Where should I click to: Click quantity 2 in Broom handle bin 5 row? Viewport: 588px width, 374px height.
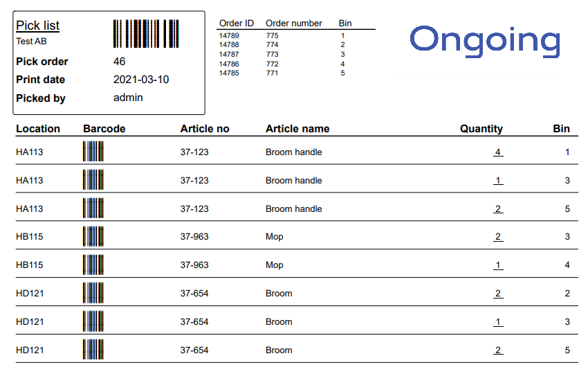[x=498, y=208]
